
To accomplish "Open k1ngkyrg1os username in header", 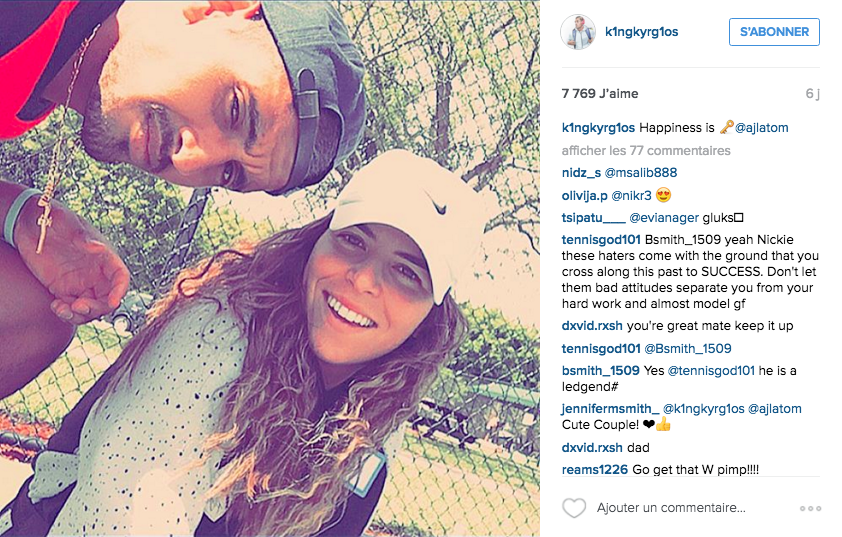I will point(641,32).
